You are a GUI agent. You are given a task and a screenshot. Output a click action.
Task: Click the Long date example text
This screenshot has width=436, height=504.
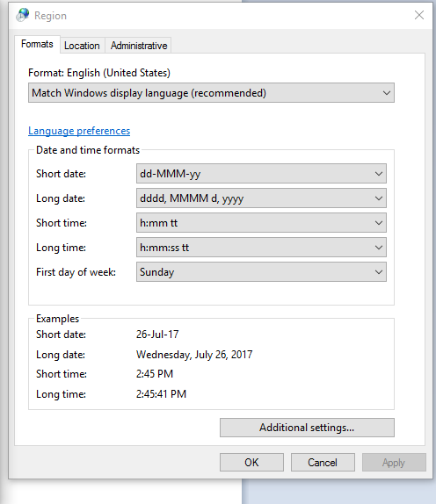pos(194,355)
